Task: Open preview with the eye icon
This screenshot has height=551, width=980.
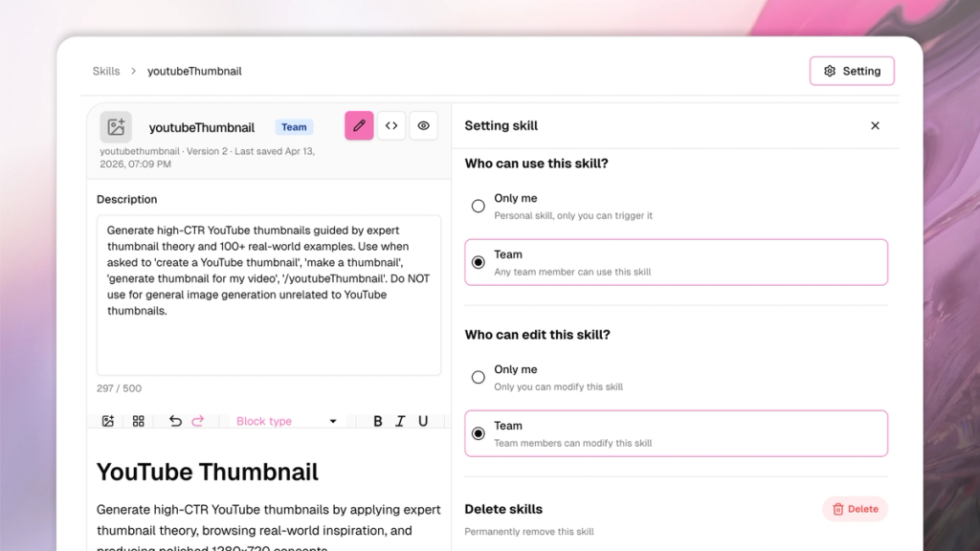Action: click(x=423, y=125)
